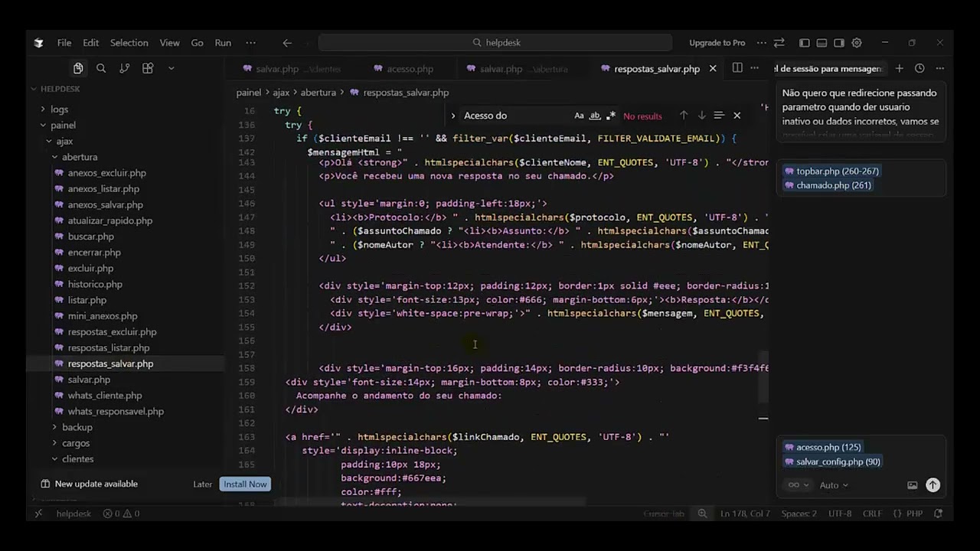Open the Selection menu
Viewport: 980px width, 551px height.
coord(129,43)
